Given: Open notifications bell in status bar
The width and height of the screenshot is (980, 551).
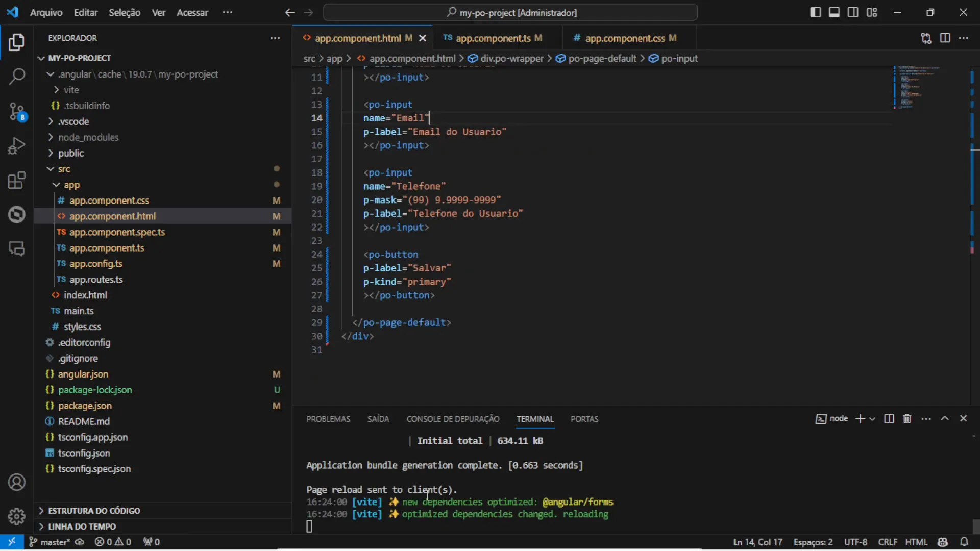Looking at the screenshot, I should pos(964,542).
